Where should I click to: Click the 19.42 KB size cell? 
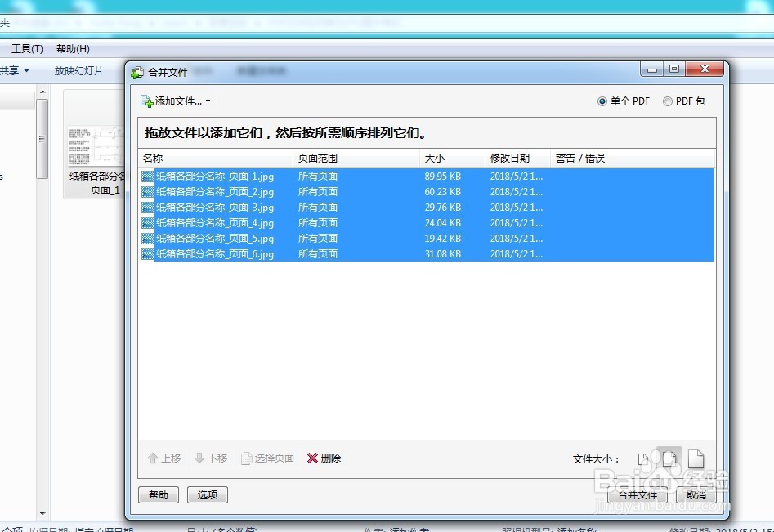[443, 239]
